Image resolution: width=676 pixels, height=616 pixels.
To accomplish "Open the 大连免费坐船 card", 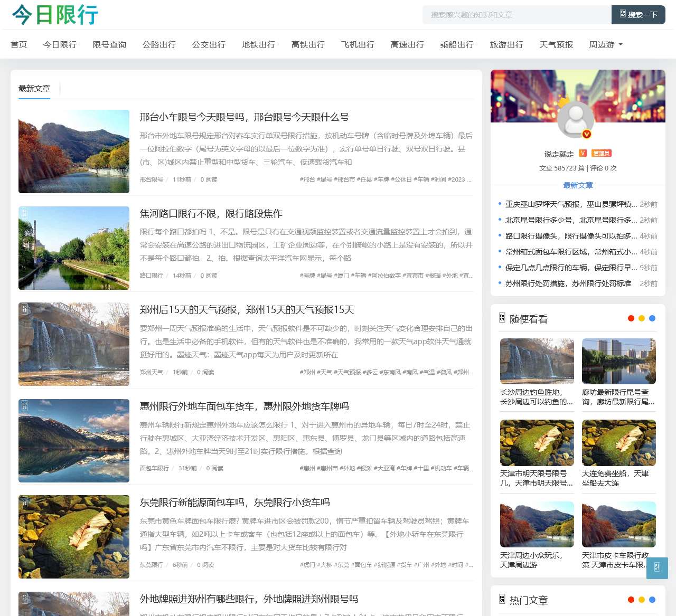I will point(618,454).
